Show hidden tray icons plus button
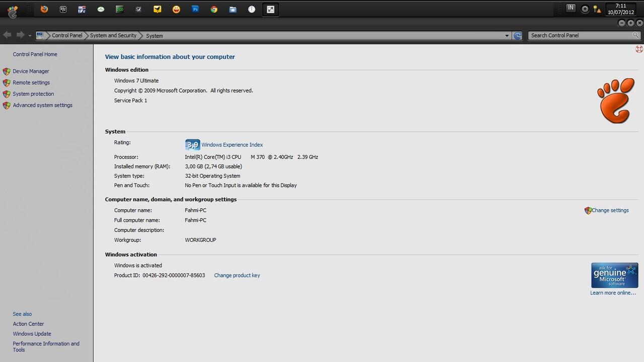The height and width of the screenshot is (362, 644). click(585, 9)
